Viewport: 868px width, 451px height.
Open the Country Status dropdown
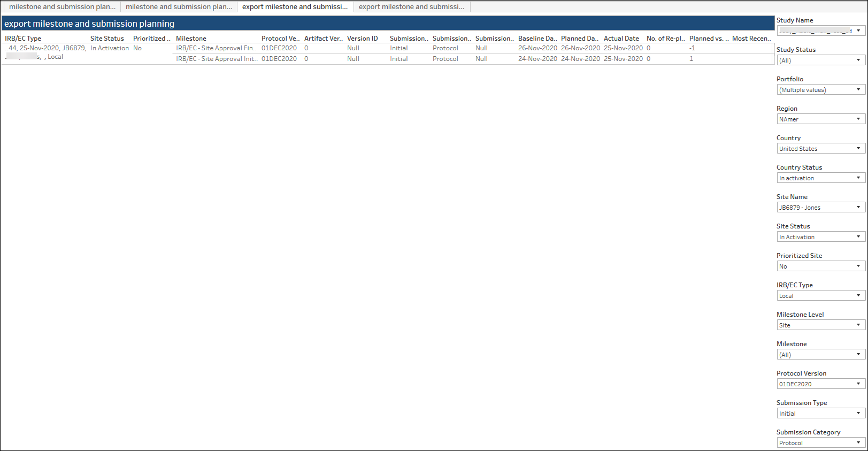click(x=821, y=178)
